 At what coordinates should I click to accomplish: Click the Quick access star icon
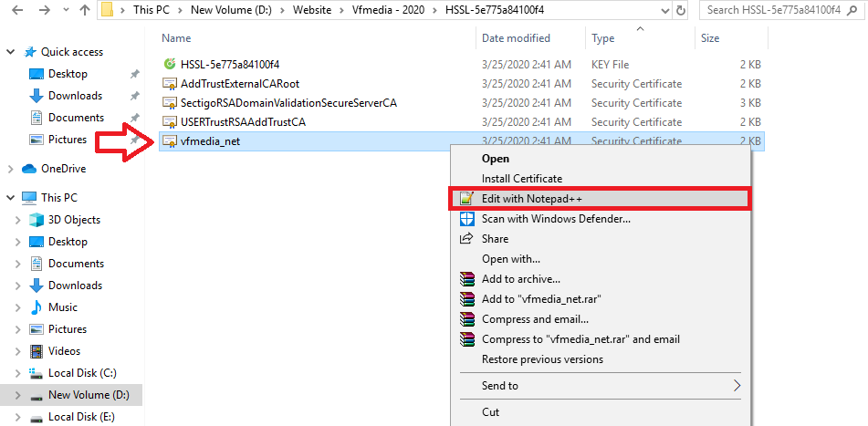click(29, 52)
